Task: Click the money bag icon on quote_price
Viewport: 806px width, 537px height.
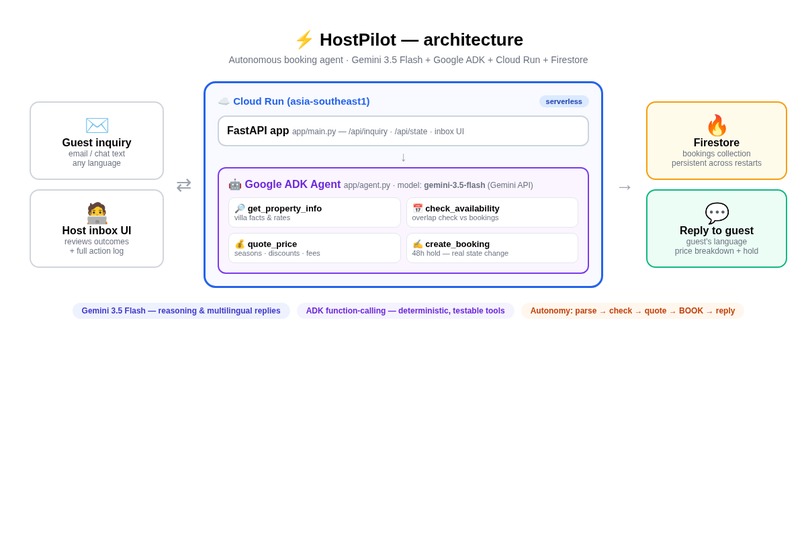Action: pyautogui.click(x=240, y=244)
